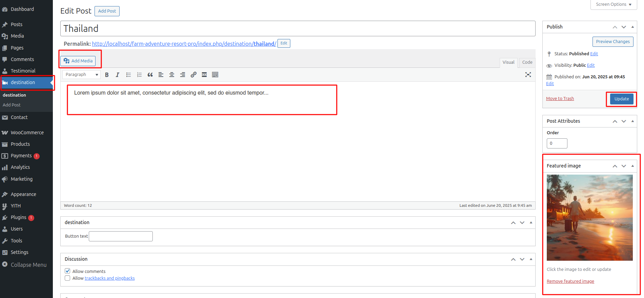Viewport: 644px width, 298px height.
Task: Open the Paragraph format dropdown
Action: pos(81,75)
